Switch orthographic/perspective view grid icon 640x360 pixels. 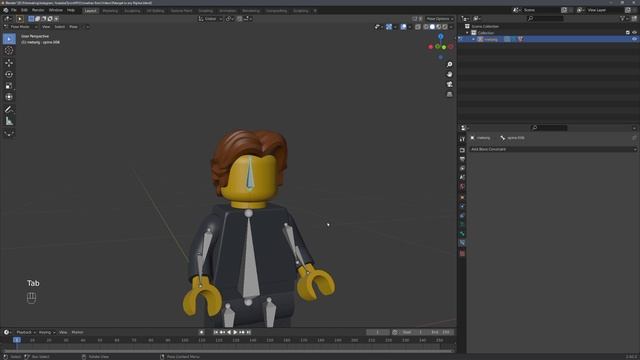coord(449,94)
